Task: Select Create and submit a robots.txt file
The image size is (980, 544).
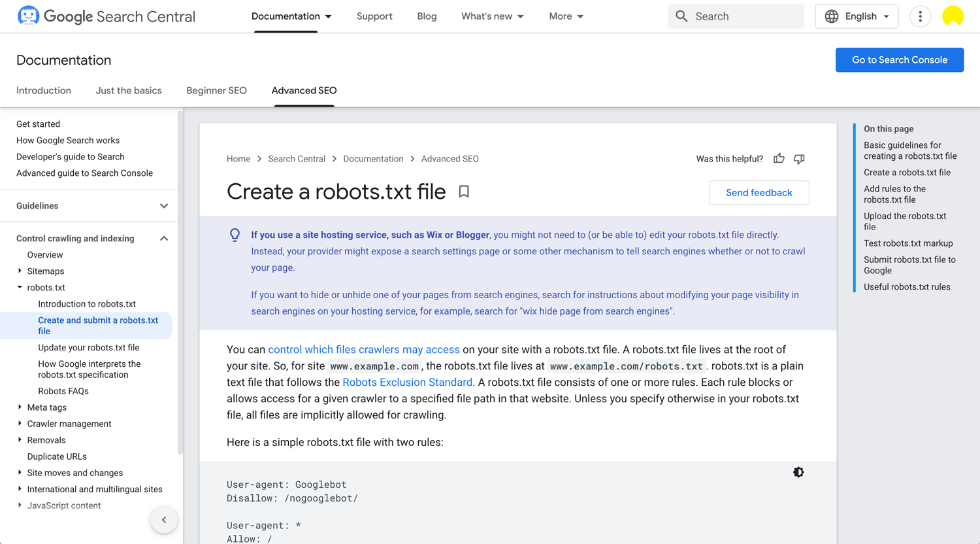Action: [x=98, y=326]
